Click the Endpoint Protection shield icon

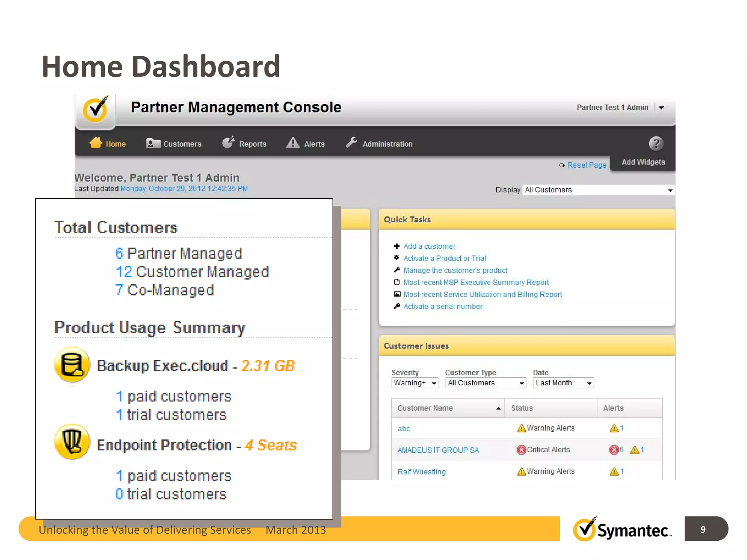coord(72,442)
